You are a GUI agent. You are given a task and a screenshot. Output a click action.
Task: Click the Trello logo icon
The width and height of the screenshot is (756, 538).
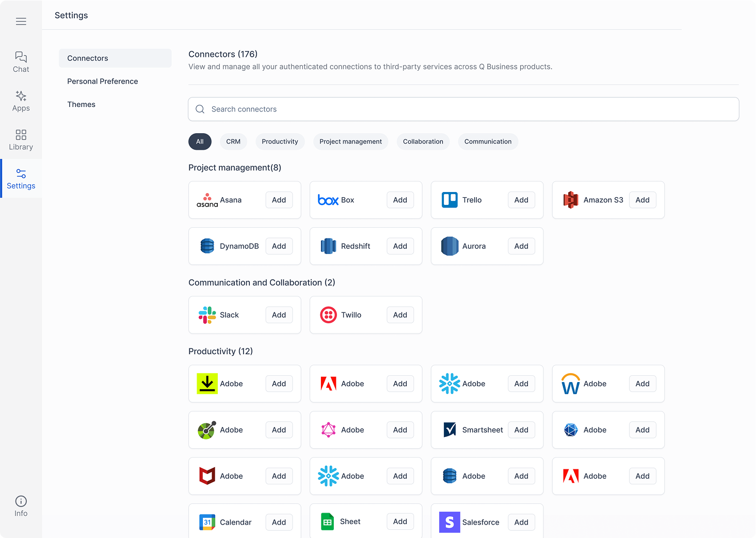(x=450, y=200)
